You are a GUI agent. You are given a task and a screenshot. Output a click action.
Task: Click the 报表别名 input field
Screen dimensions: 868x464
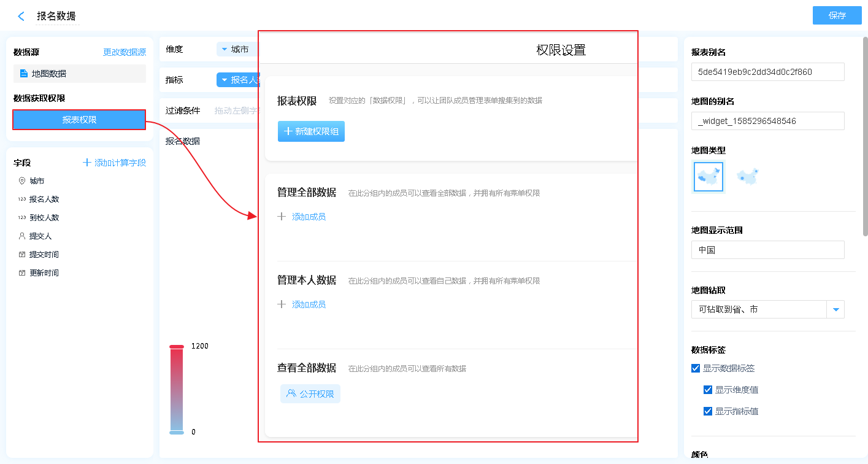pos(767,72)
